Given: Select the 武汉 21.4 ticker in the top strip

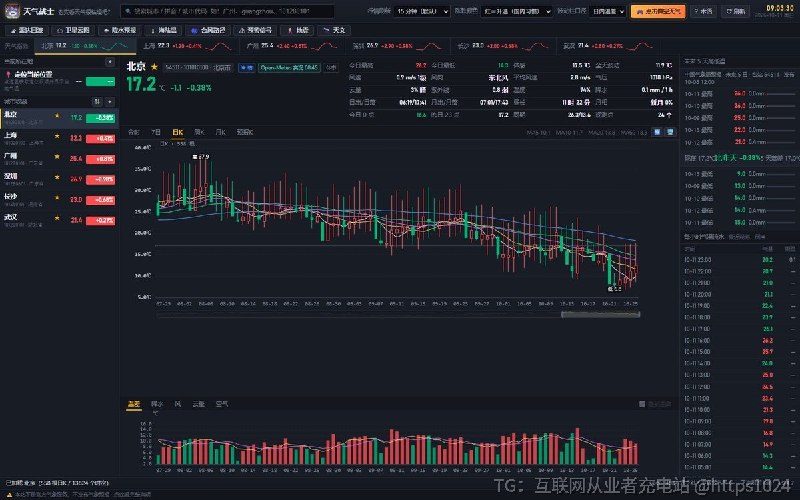Looking at the screenshot, I should coord(607,46).
